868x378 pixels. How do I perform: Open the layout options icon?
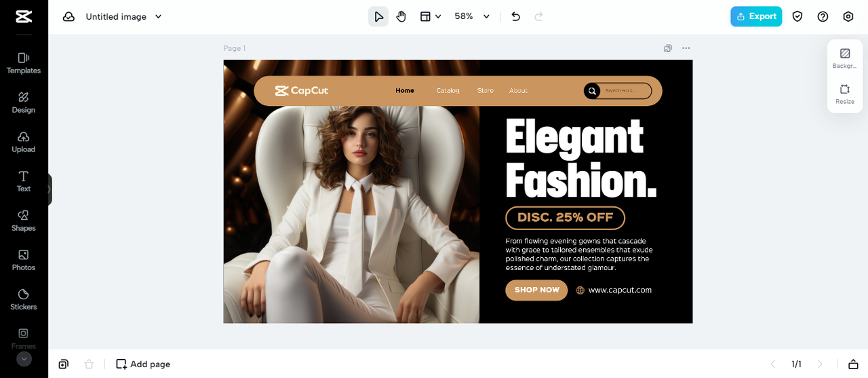[x=425, y=16]
